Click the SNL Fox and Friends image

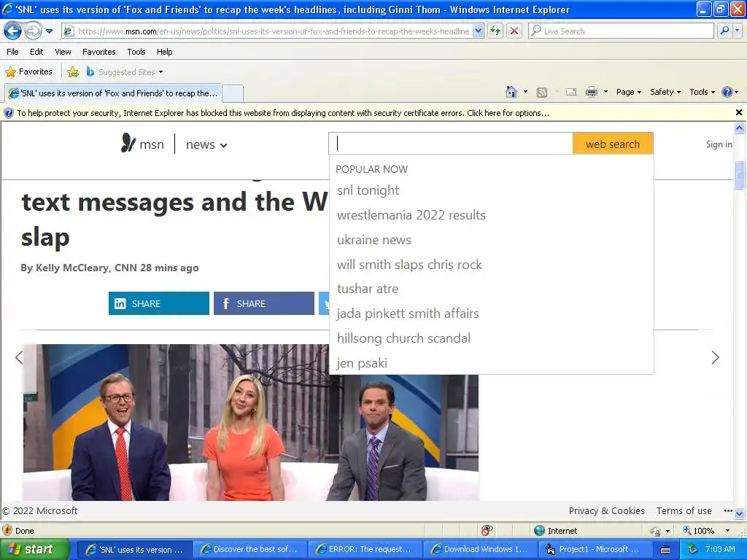pyautogui.click(x=251, y=422)
